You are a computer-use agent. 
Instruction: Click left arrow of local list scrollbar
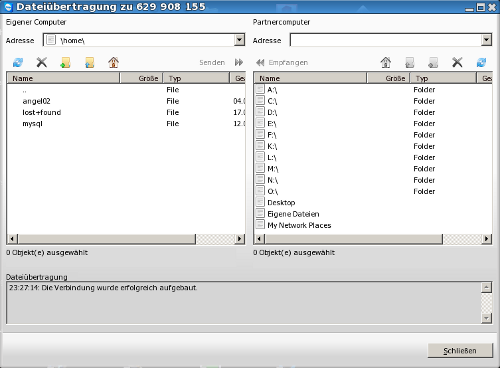click(12, 239)
